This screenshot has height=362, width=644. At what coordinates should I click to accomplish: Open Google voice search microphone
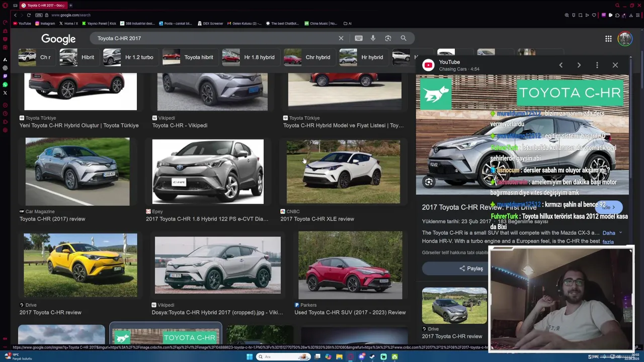(x=373, y=38)
